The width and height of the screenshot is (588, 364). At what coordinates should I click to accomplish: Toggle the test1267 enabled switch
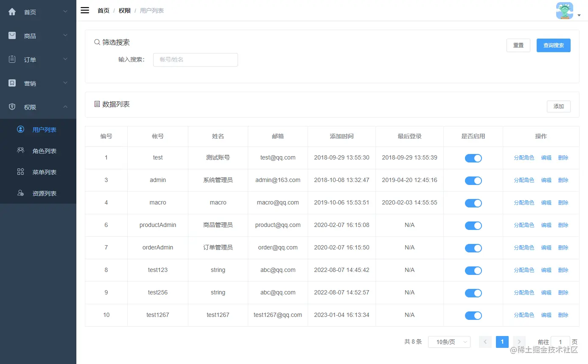click(x=473, y=316)
